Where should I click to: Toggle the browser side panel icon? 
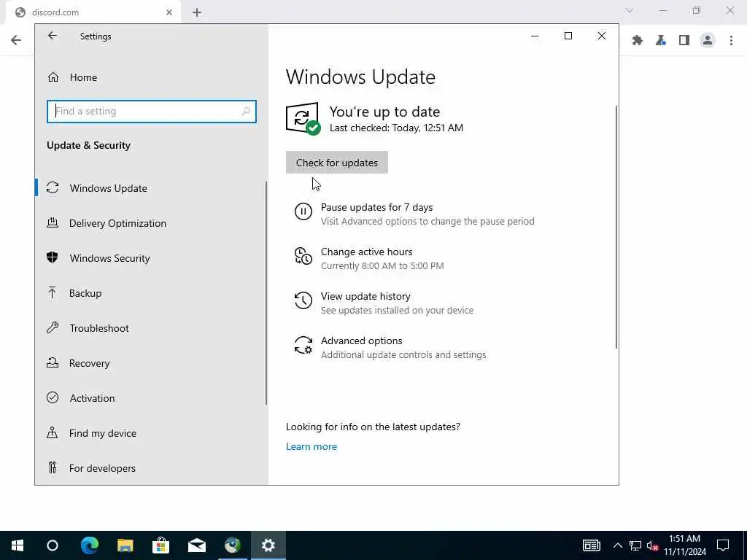point(684,41)
